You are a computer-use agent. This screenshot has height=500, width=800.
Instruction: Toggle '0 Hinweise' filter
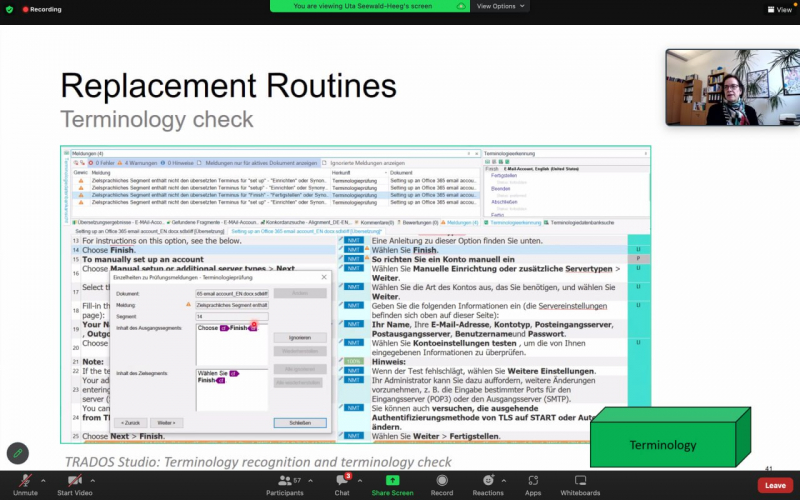pos(177,163)
